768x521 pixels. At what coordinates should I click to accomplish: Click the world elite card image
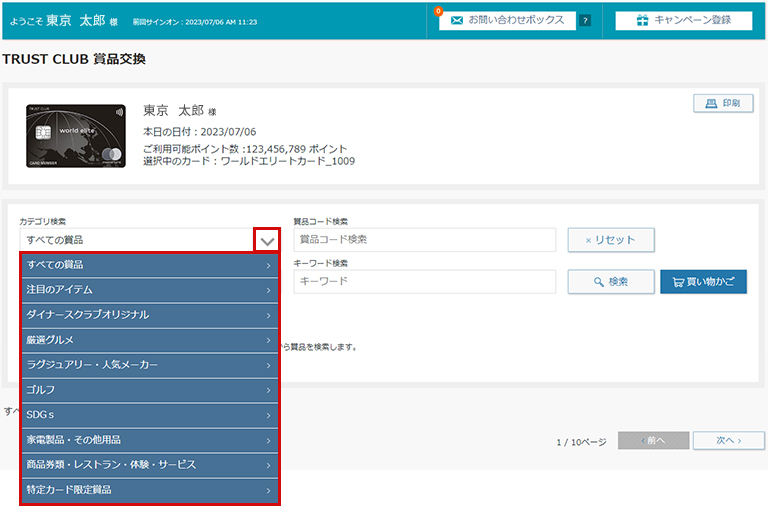[76, 136]
